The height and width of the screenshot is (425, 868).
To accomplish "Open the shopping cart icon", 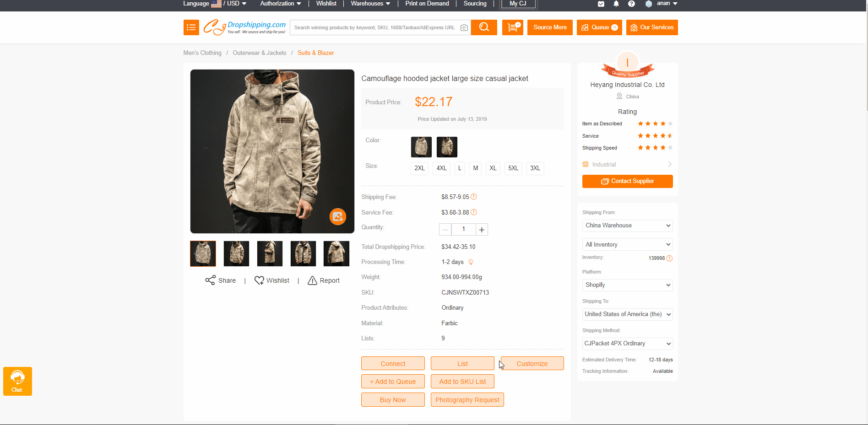I will click(x=512, y=27).
